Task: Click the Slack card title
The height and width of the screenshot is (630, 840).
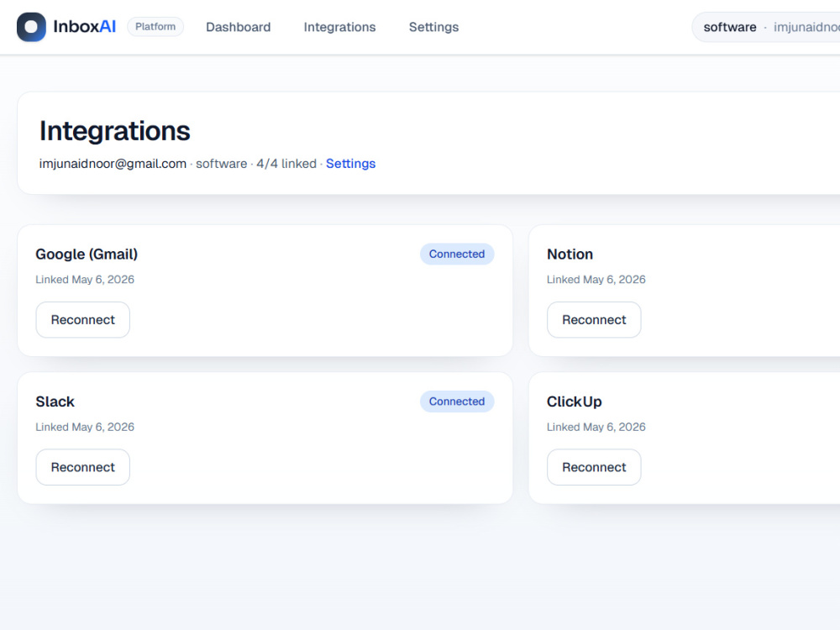Action: pyautogui.click(x=55, y=402)
